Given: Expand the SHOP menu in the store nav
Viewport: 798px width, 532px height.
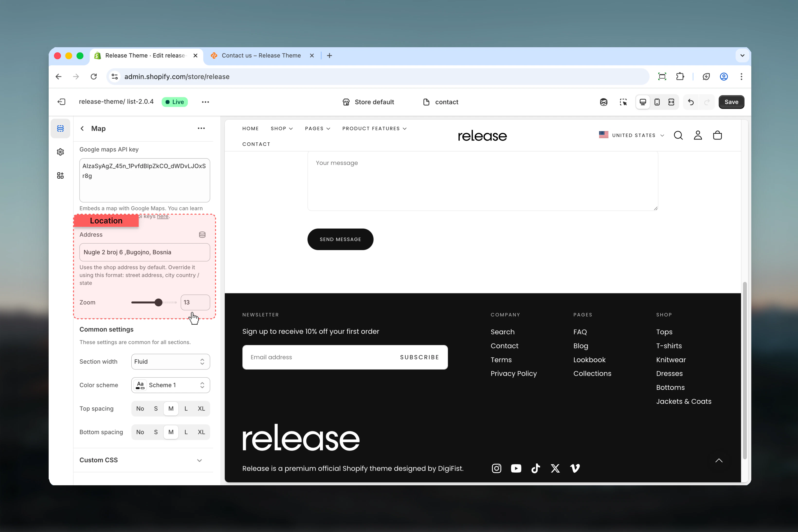Looking at the screenshot, I should point(281,128).
